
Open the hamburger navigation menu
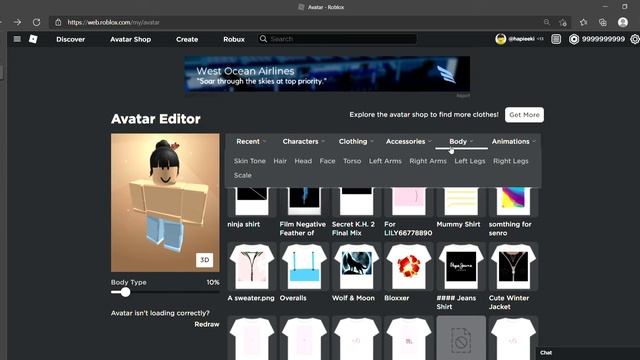17,39
